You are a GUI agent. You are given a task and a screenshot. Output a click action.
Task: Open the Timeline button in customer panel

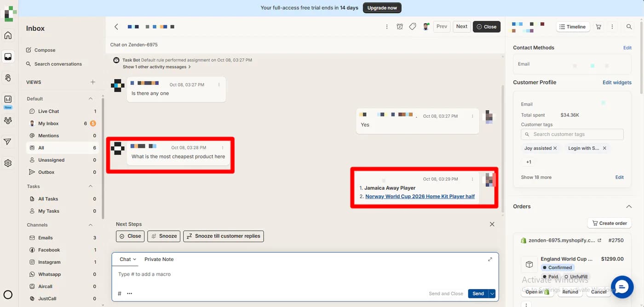[x=573, y=27]
